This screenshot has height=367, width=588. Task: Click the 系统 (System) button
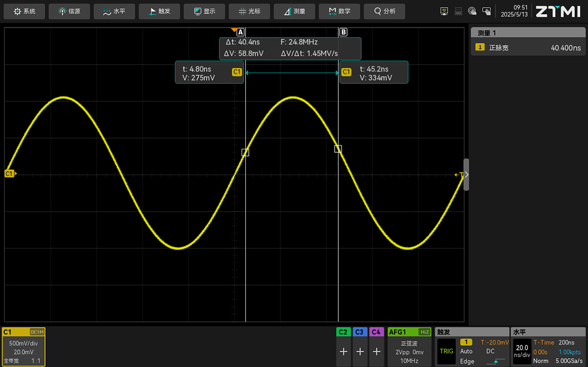(x=25, y=11)
